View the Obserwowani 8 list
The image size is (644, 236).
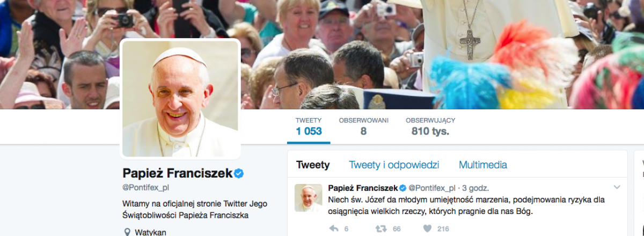364,126
